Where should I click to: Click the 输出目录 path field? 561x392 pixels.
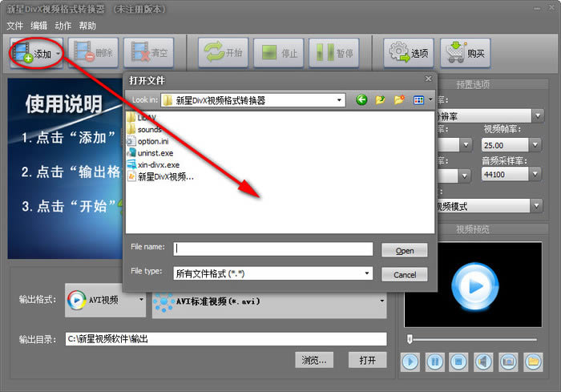pos(226,338)
